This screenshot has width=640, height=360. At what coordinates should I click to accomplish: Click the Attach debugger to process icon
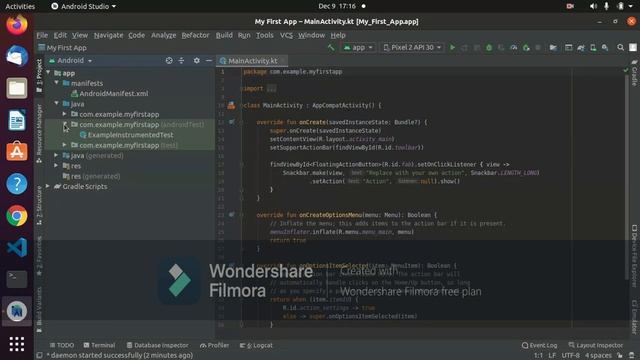pyautogui.click(x=526, y=48)
